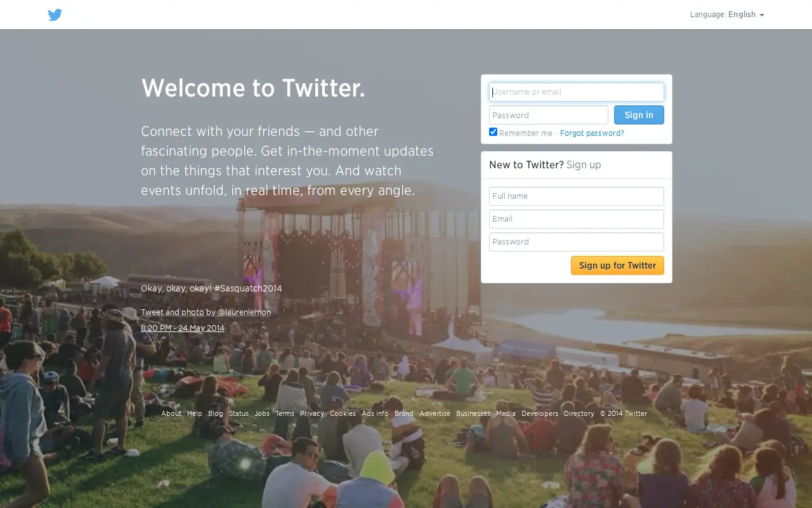Click the Sign up for Twitter button

(617, 265)
